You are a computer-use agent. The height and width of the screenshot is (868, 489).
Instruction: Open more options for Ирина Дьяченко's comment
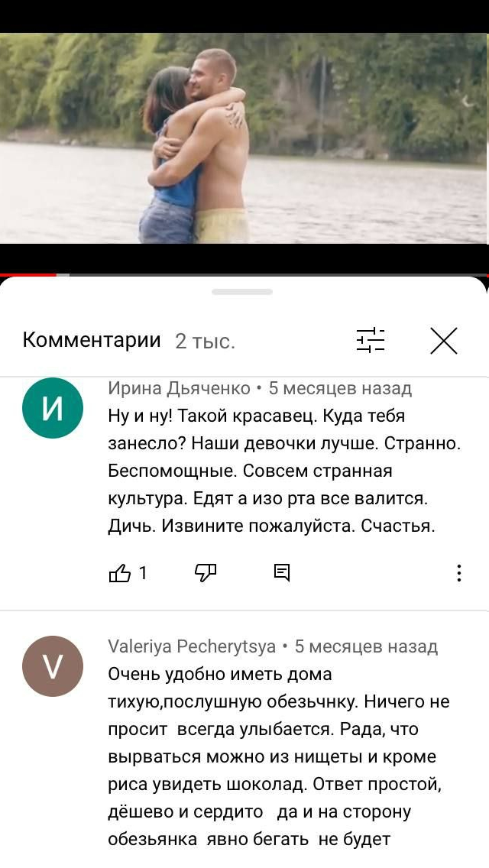point(458,573)
